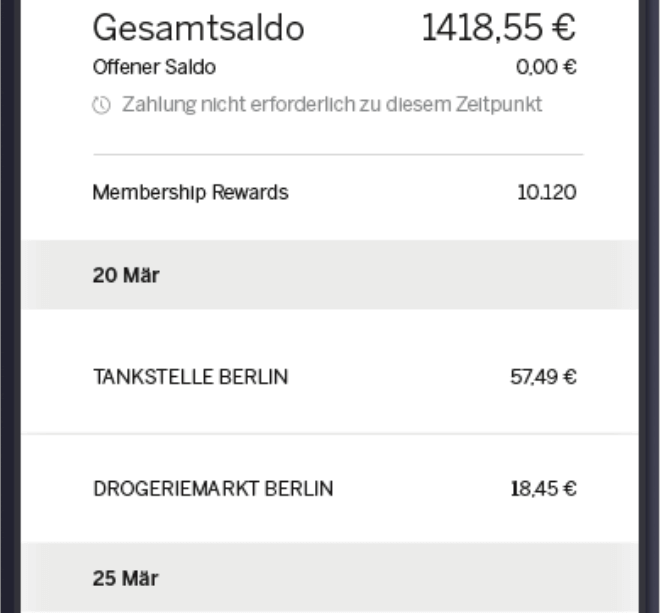
Task: Open the DROGERIEMARKT BERLIN transaction
Action: pos(213,489)
